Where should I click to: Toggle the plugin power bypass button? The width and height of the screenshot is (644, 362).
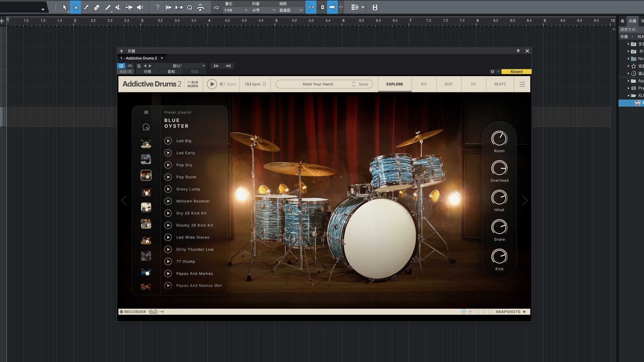[x=121, y=66]
